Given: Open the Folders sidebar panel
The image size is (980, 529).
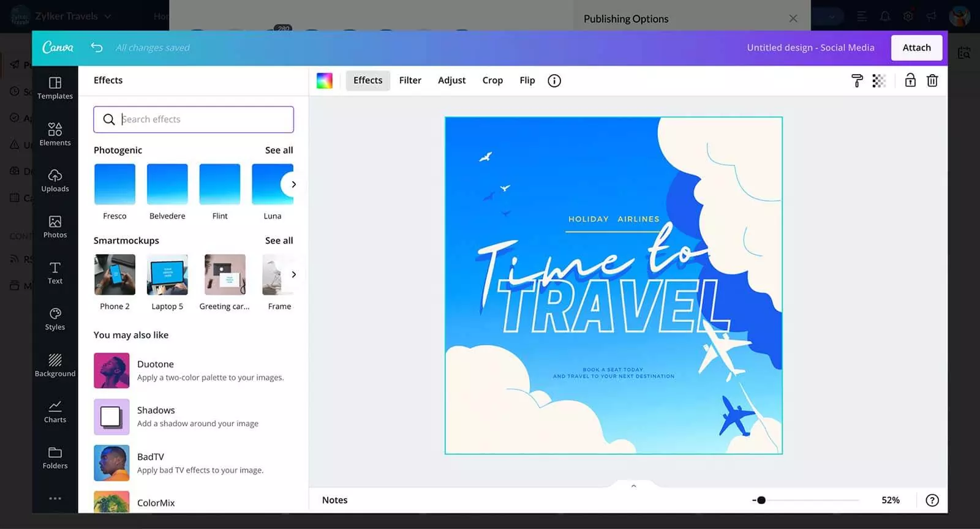Looking at the screenshot, I should coord(55,457).
